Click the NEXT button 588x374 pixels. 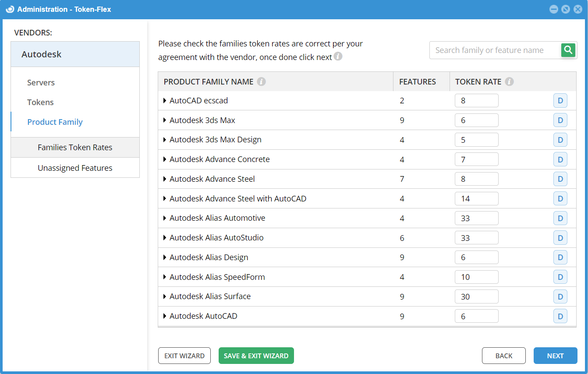[x=555, y=356]
